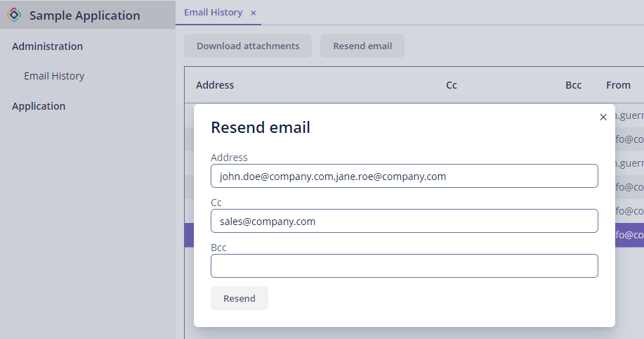Click the Sample Application title text
The width and height of the screenshot is (644, 339).
(84, 15)
